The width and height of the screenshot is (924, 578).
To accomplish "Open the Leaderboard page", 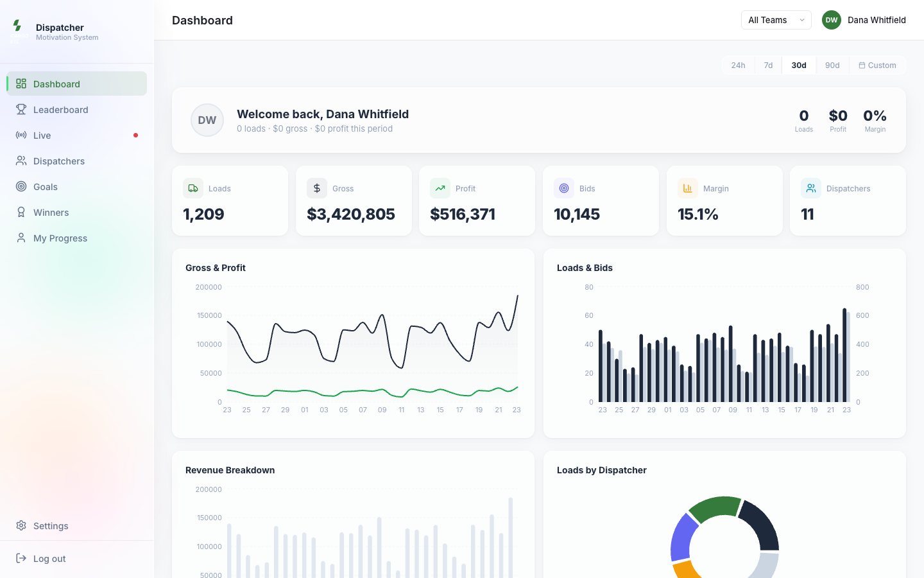I will click(x=77, y=109).
